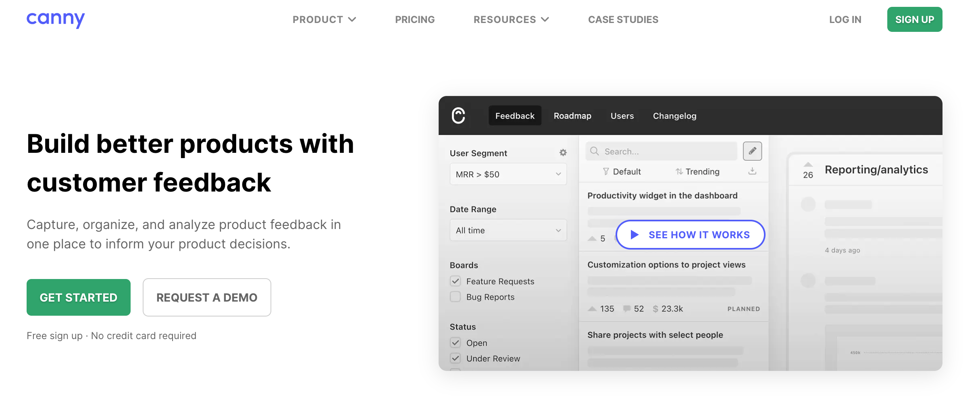This screenshot has width=980, height=404.
Task: Switch to the Roadmap tab
Action: 572,116
